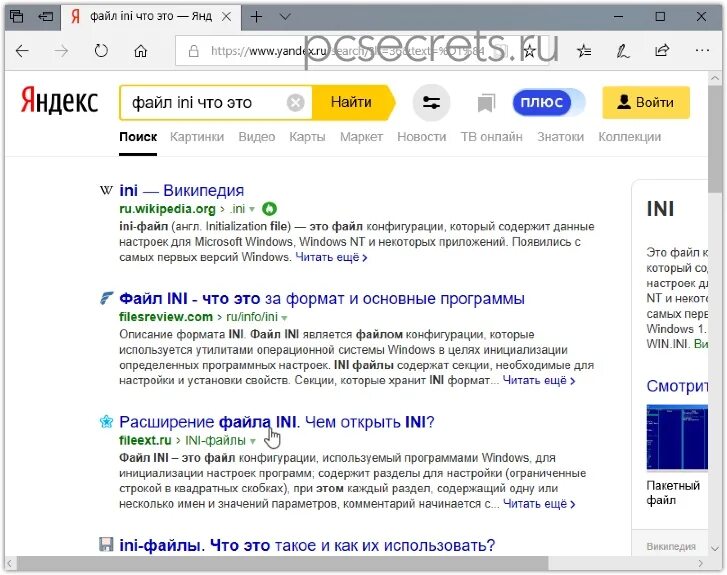Click the Найти search button
Screen dimensions: 727x575
coord(352,102)
